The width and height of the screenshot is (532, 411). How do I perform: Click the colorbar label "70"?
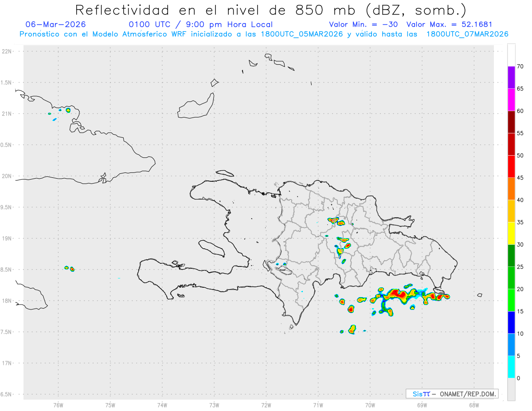click(x=520, y=67)
